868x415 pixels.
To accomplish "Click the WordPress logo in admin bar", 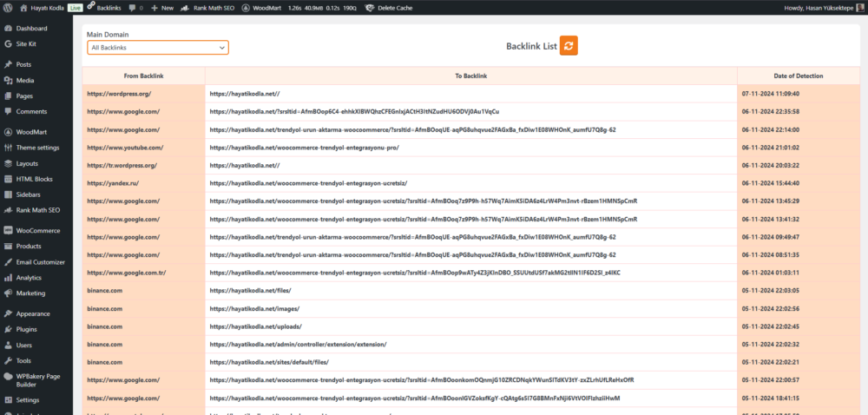I will [x=8, y=8].
